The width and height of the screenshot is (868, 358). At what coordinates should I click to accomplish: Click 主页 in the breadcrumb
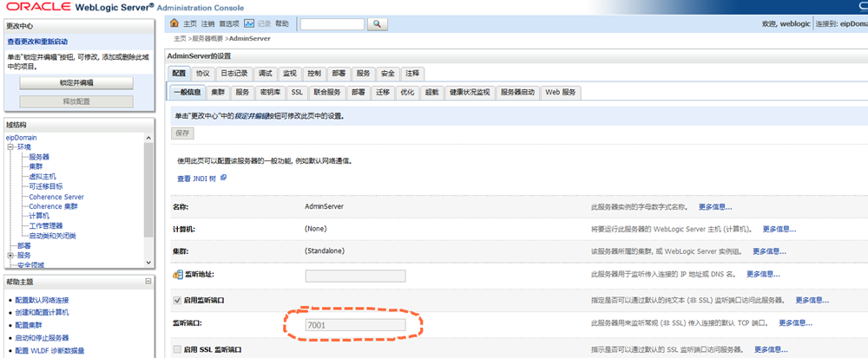[x=180, y=39]
